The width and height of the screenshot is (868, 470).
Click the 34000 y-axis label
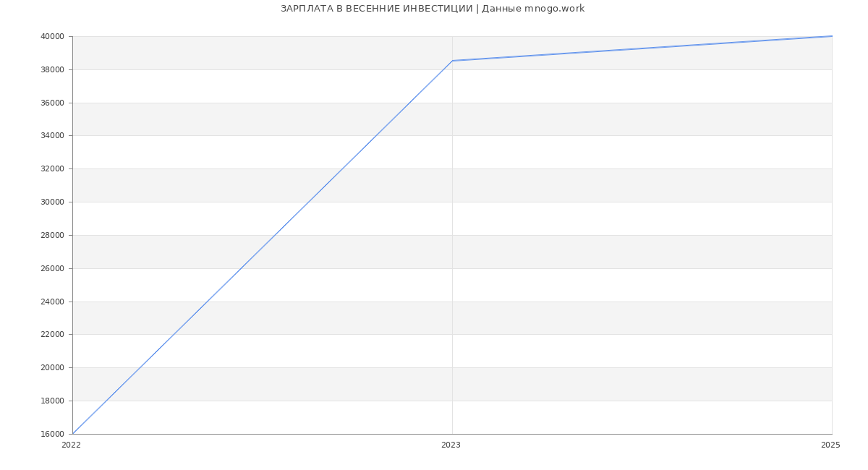52,136
